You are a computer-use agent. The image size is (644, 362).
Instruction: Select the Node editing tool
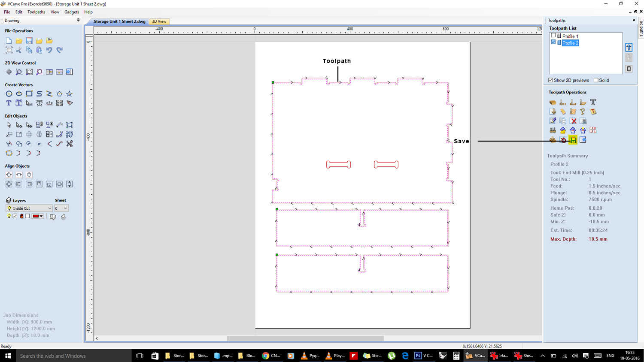(19, 125)
